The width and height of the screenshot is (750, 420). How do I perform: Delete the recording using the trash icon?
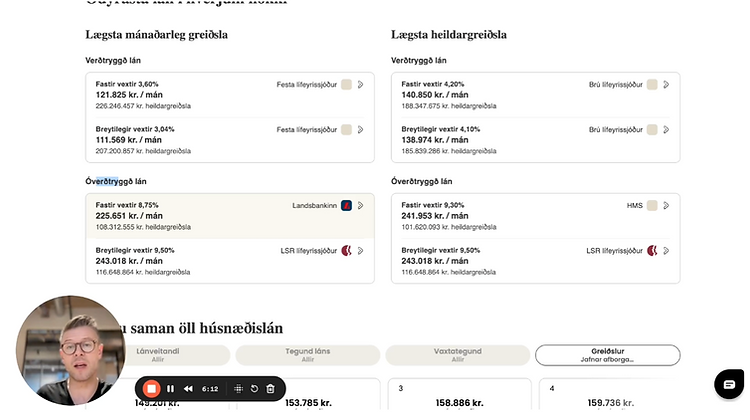coord(270,388)
